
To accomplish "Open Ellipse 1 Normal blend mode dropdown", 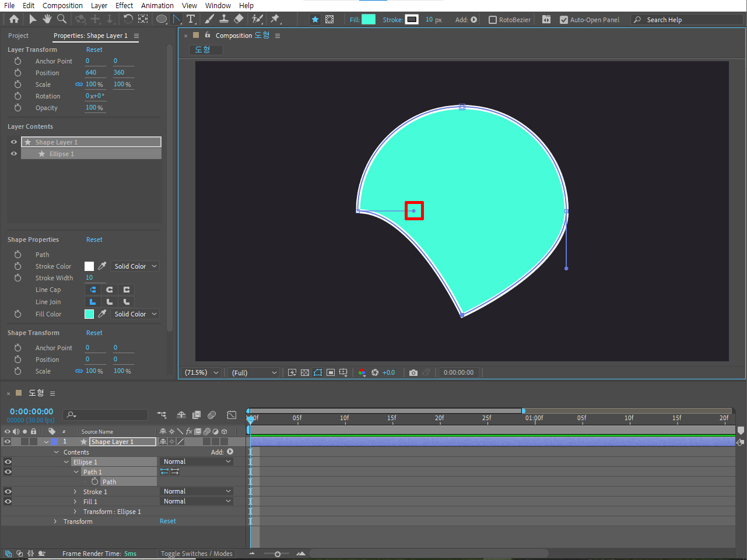I will [x=197, y=462].
